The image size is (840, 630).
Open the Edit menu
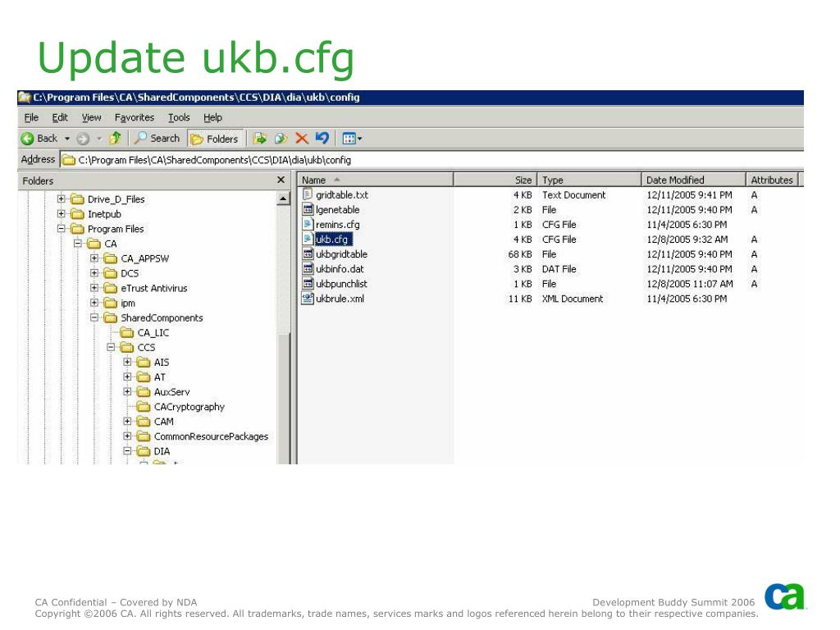59,117
